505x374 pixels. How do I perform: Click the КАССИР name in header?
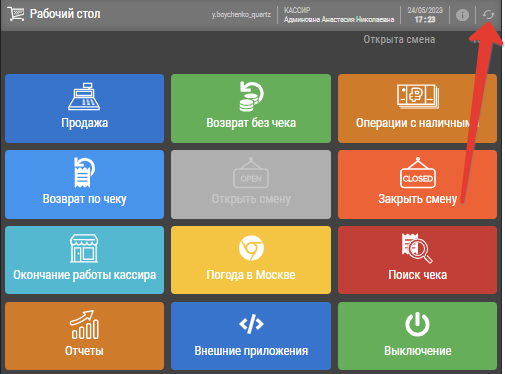[x=339, y=15]
